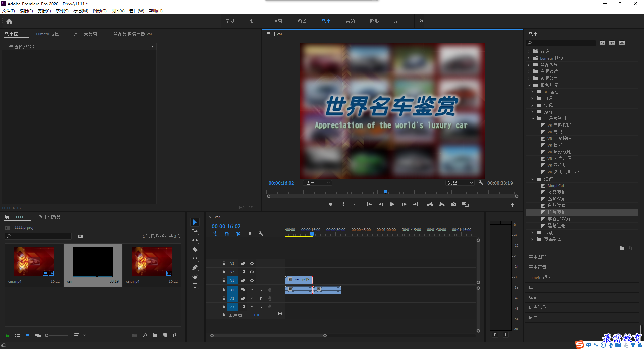The image size is (644, 349).
Task: Select the Hand tool
Action: (195, 277)
